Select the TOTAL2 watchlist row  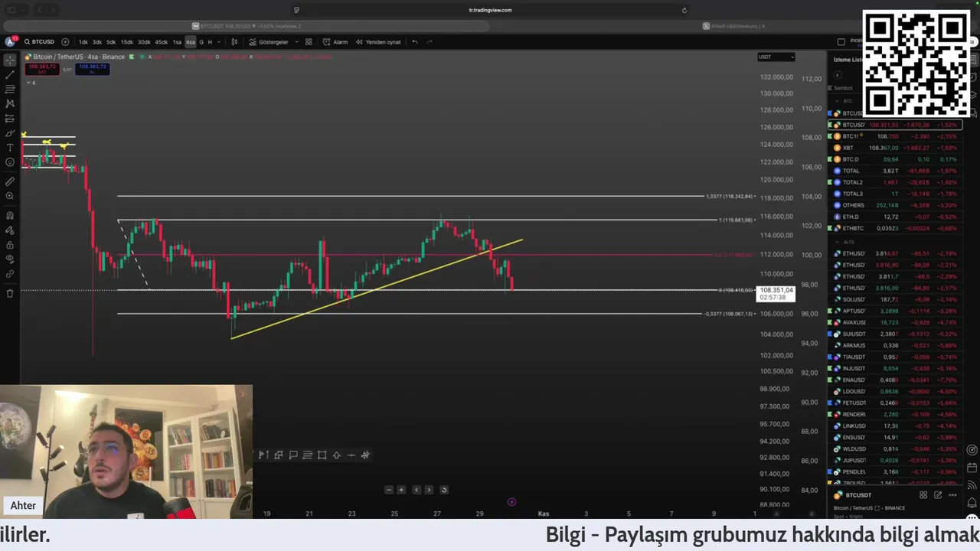(893, 182)
